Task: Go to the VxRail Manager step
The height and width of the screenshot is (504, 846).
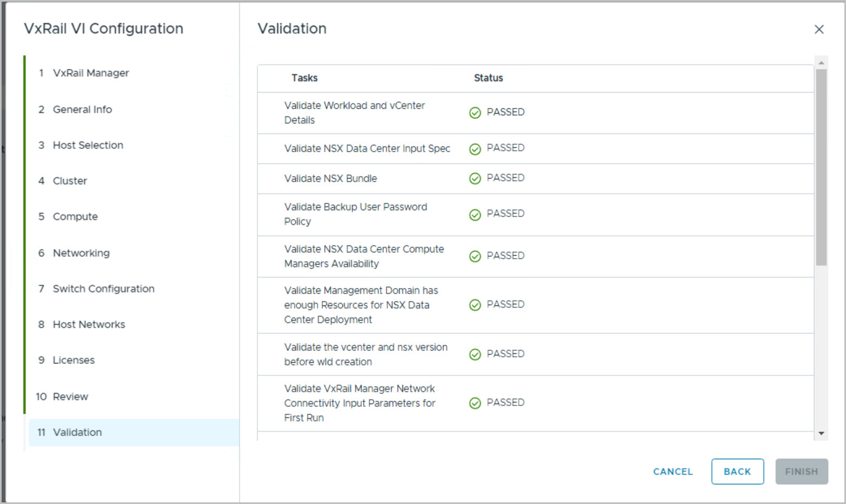Action: (90, 73)
